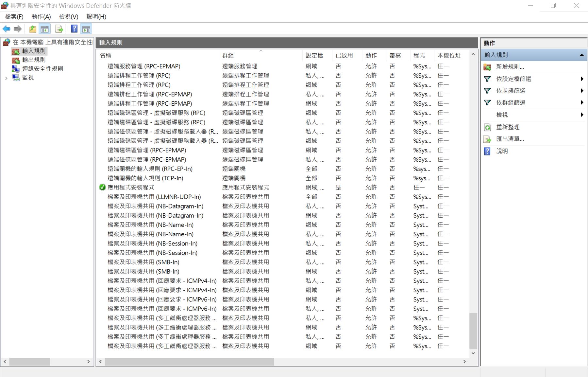588x377 pixels.
Task: Open 依狀態篩選 submenu arrow
Action: 582,91
